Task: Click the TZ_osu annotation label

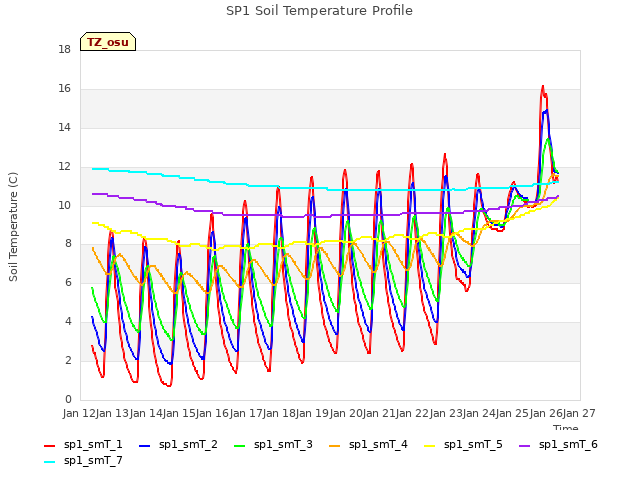Action: coord(108,42)
